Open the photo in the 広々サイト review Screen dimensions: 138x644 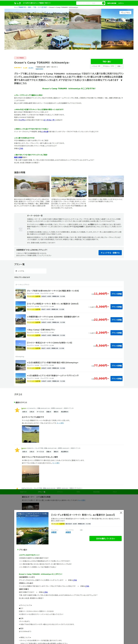pyautogui.click(x=31, y=434)
